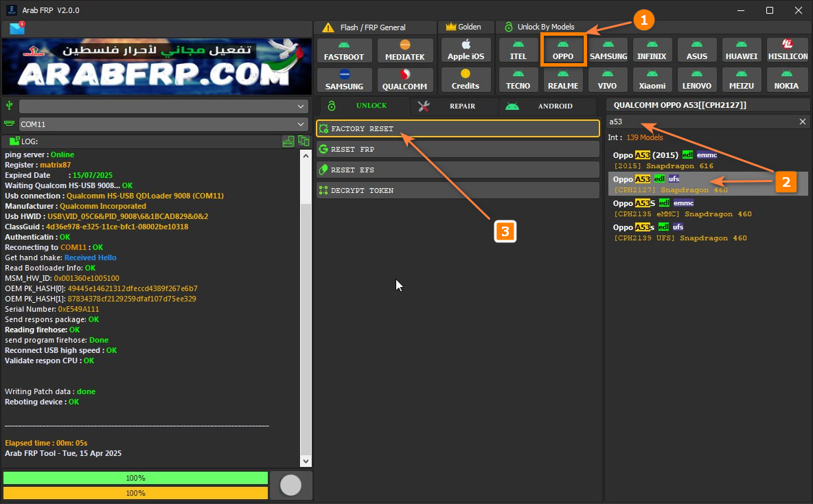The image size is (813, 504).
Task: Pick the Huawei brand button
Action: 740,49
